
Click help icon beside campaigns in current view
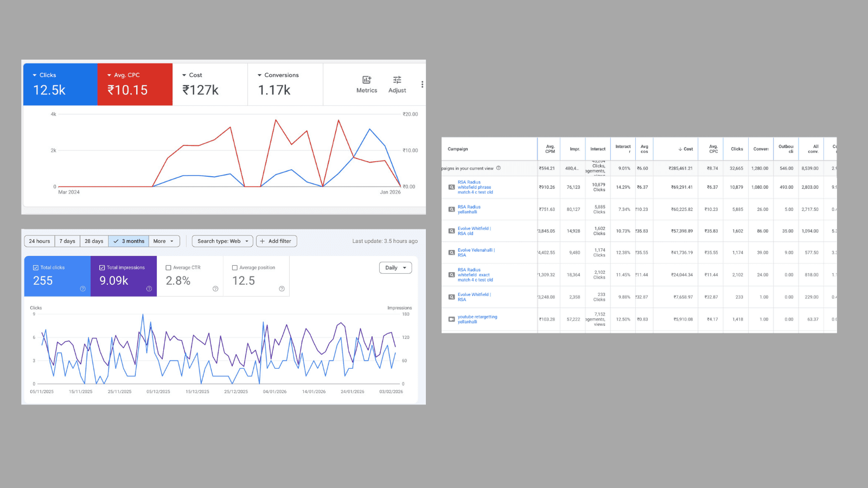pyautogui.click(x=499, y=168)
